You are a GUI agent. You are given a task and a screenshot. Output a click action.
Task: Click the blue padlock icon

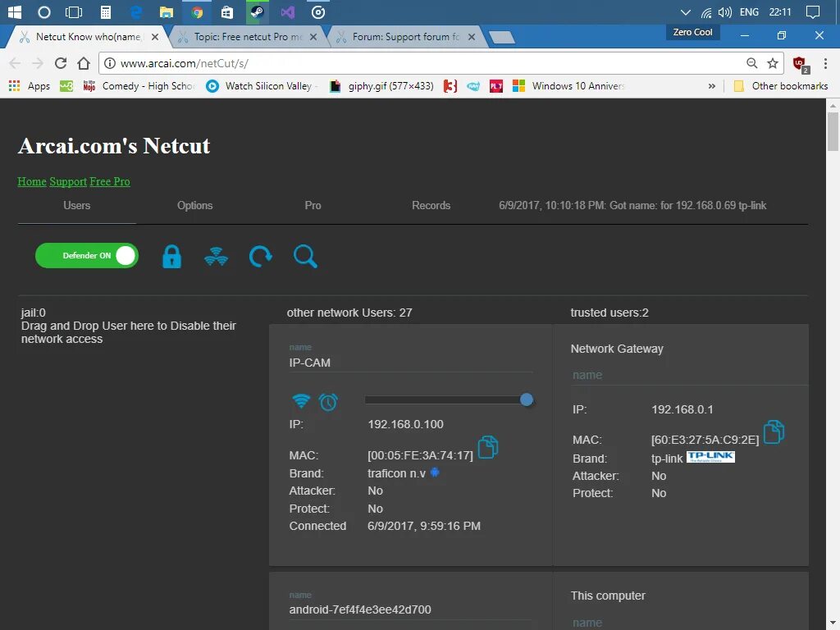pyautogui.click(x=171, y=257)
